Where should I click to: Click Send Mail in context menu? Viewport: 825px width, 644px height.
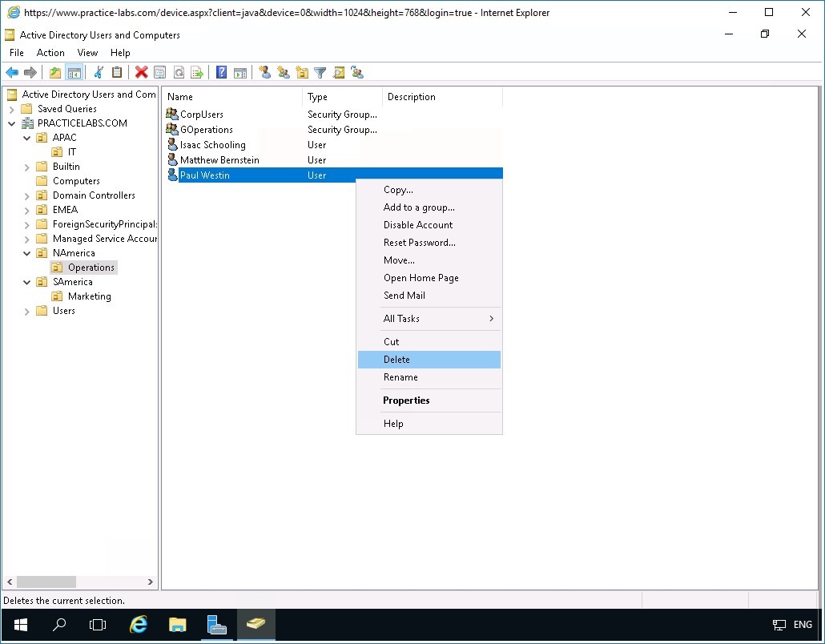429,295
